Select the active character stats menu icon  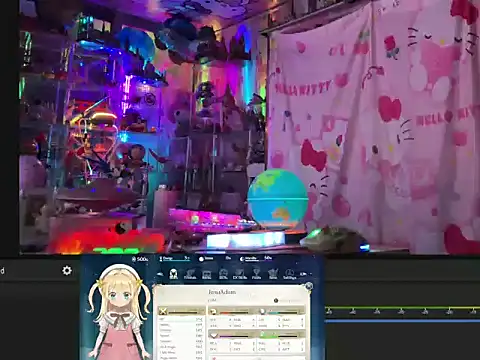[173, 274]
